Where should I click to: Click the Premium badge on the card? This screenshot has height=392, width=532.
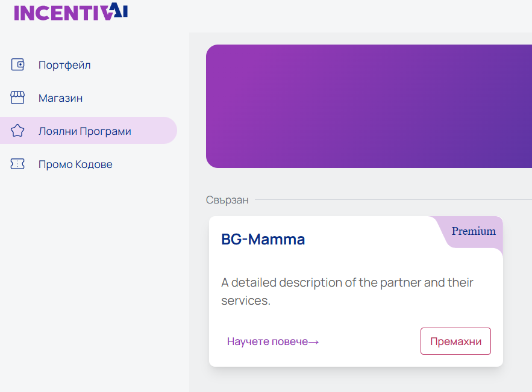(474, 231)
